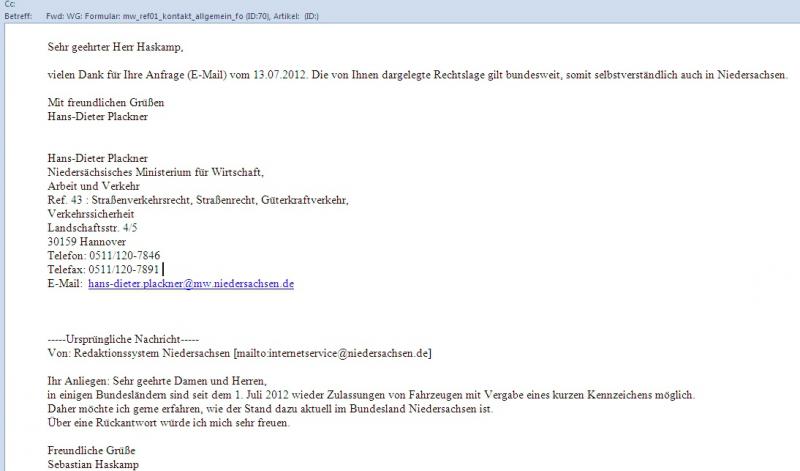Viewport: 800px width, 471px height.
Task: Click the closing 'Freundliche Grüße'
Action: [91, 450]
